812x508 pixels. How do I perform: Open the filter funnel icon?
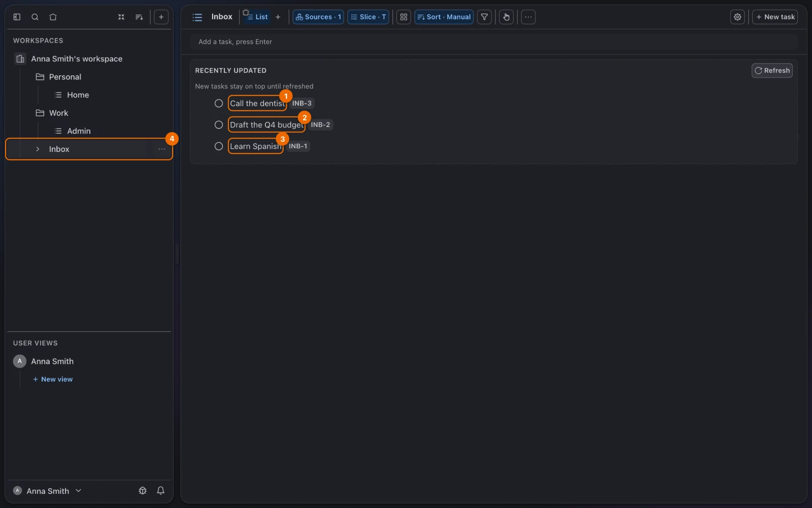coord(484,17)
